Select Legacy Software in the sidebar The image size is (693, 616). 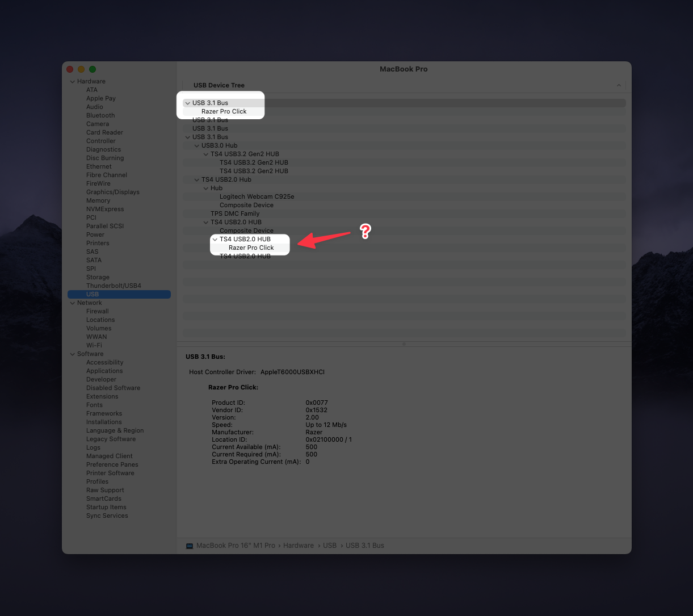pyautogui.click(x=111, y=439)
